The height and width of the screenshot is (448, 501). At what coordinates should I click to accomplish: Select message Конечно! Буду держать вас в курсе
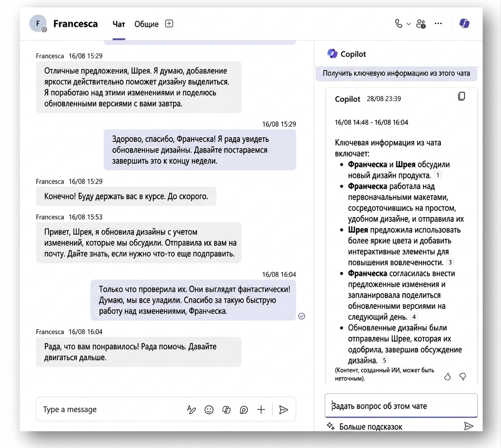[x=126, y=196]
